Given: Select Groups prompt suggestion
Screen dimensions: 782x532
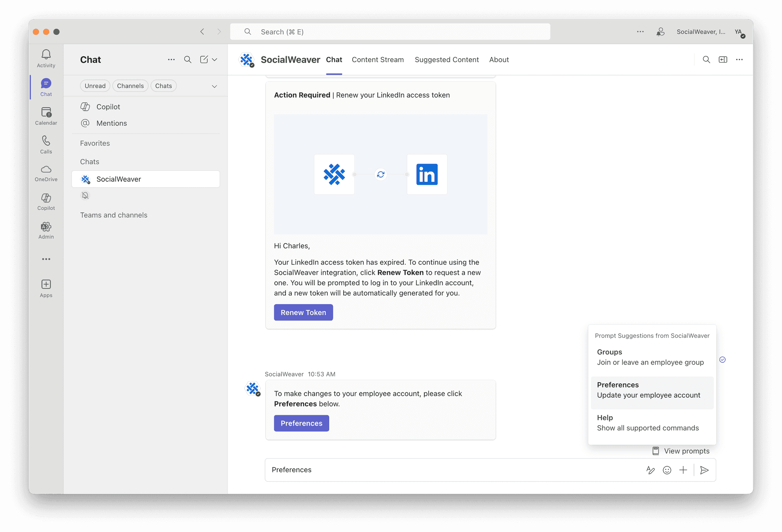Looking at the screenshot, I should [x=650, y=357].
